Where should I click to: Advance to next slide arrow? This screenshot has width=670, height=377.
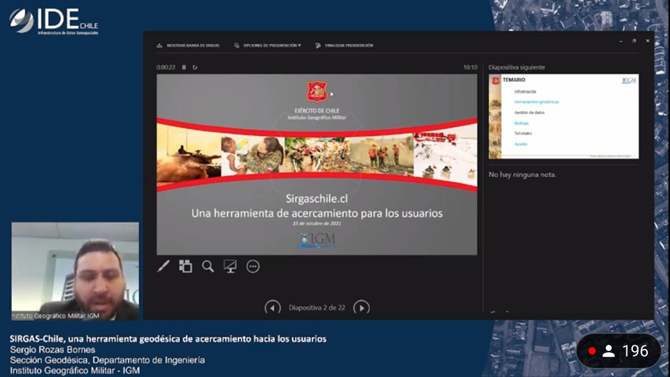[361, 307]
